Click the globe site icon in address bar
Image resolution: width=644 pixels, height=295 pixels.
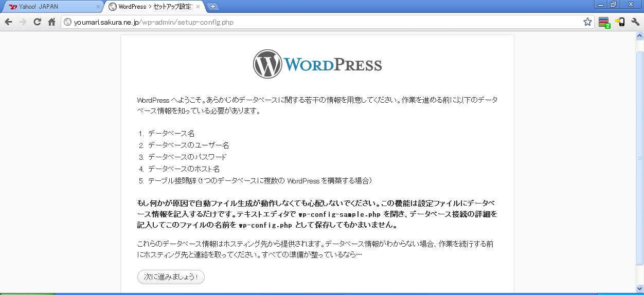pyautogui.click(x=67, y=22)
